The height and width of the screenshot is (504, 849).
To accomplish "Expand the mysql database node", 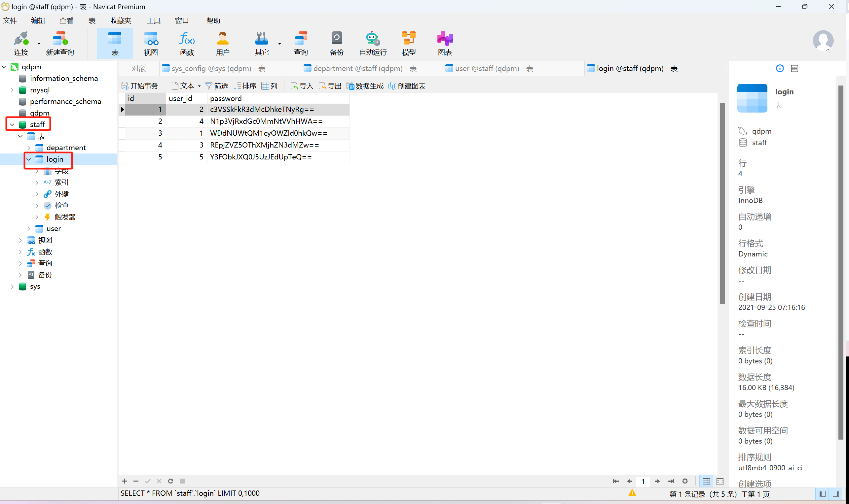I will click(x=12, y=90).
